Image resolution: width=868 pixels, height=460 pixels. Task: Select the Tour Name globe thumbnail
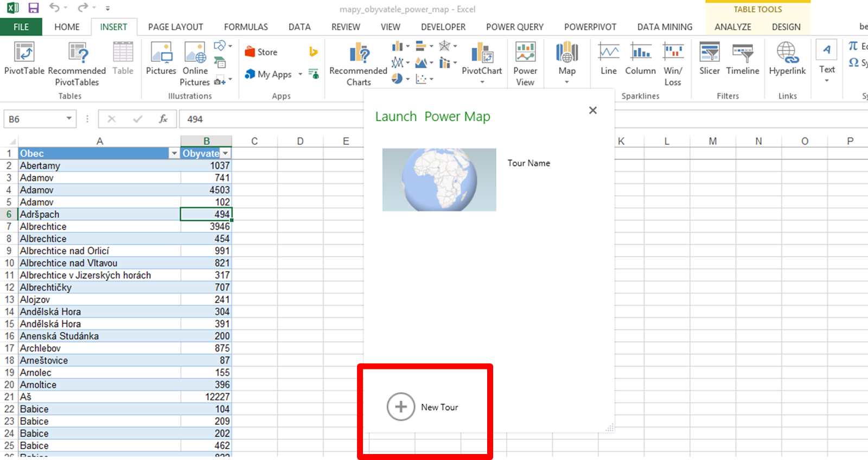[x=439, y=180]
